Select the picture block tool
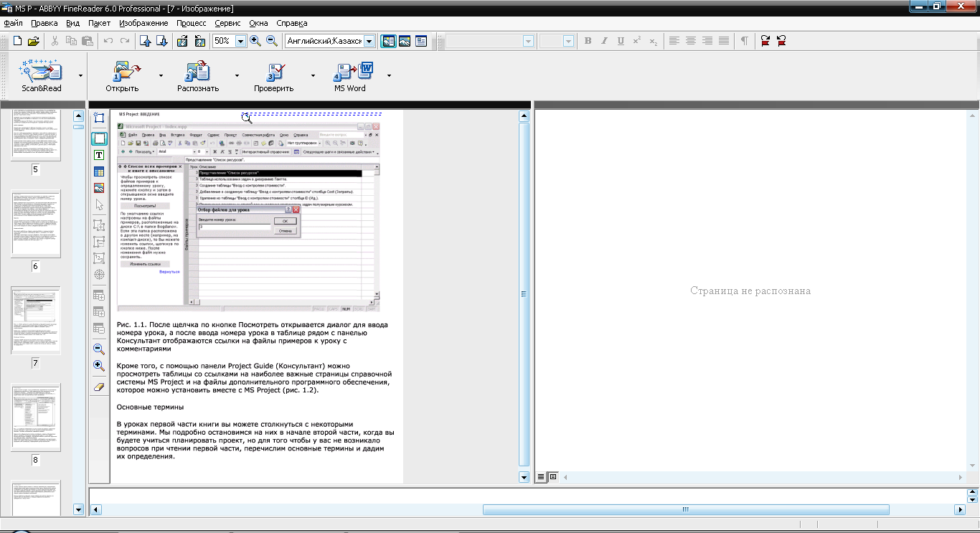980x533 pixels. (x=99, y=188)
